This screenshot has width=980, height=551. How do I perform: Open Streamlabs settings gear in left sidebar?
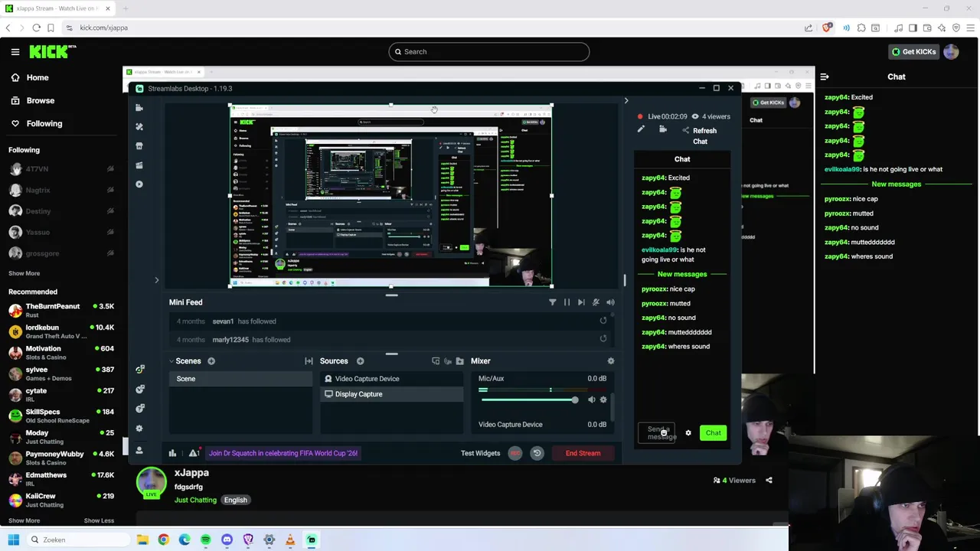(139, 429)
